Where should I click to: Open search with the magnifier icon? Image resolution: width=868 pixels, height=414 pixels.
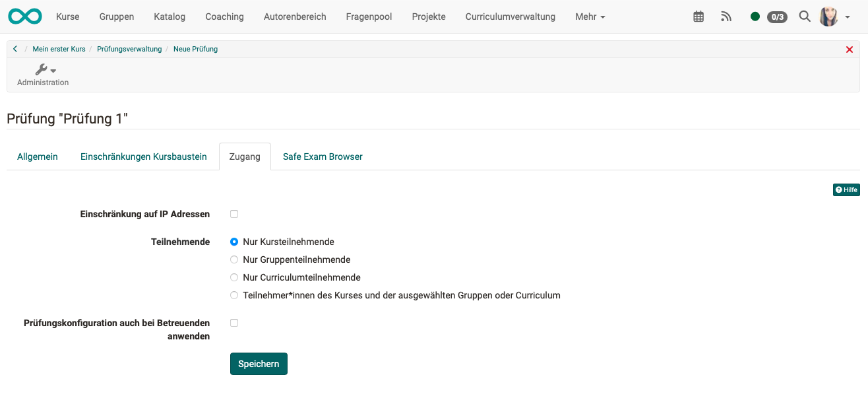[x=805, y=17]
